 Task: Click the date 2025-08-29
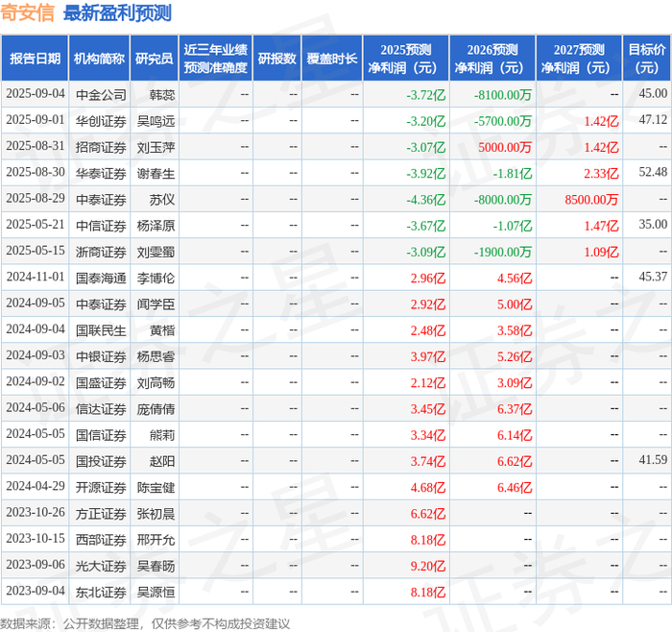click(x=36, y=199)
